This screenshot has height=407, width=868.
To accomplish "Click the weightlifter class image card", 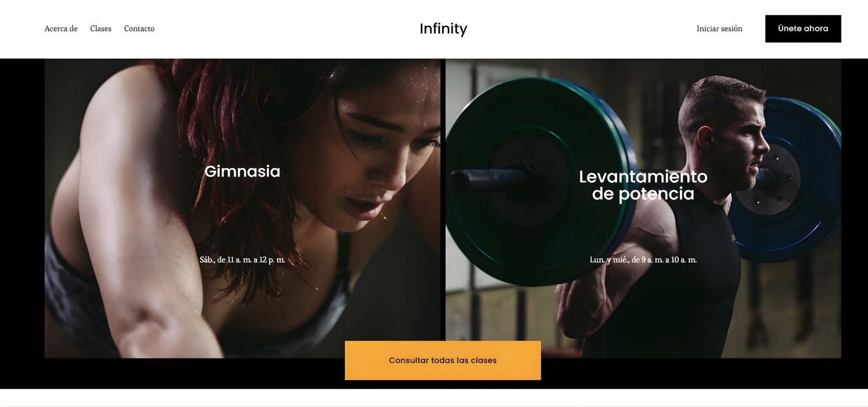I will tap(643, 208).
